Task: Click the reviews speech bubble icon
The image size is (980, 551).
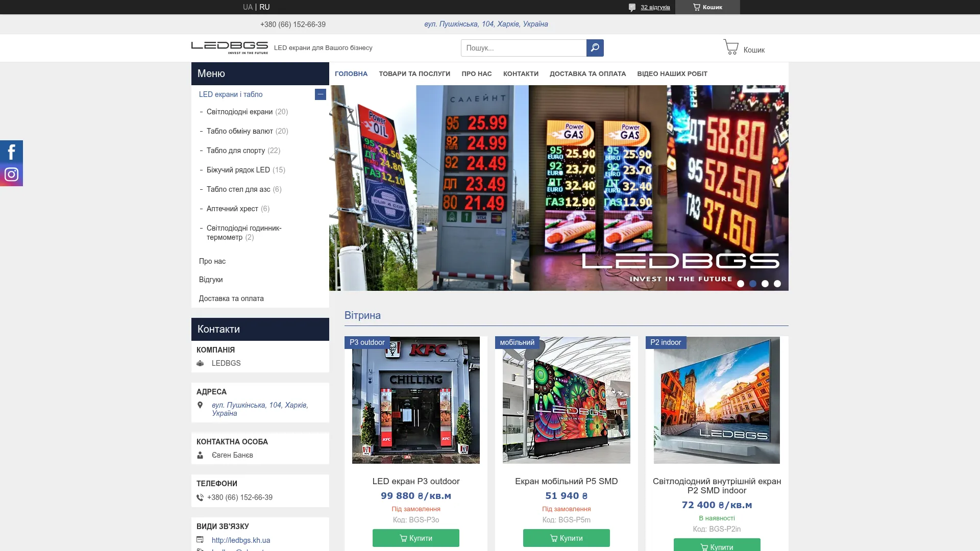Action: pyautogui.click(x=632, y=7)
